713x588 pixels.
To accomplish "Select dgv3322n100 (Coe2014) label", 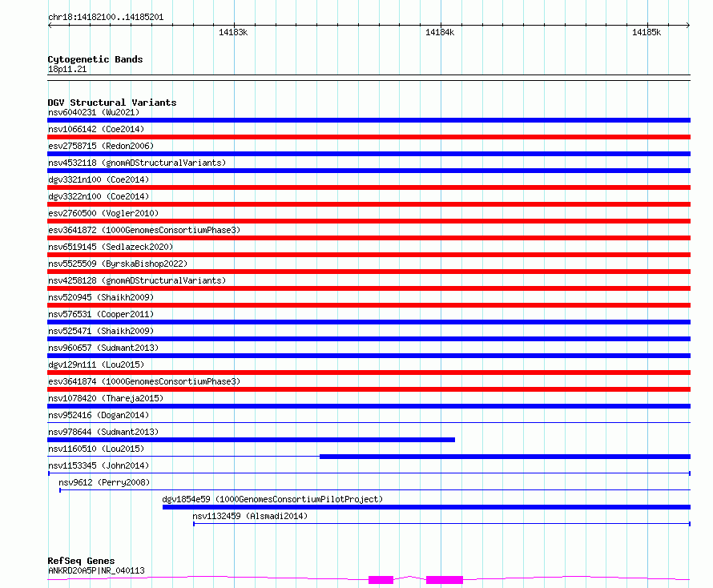I will click(x=99, y=196).
